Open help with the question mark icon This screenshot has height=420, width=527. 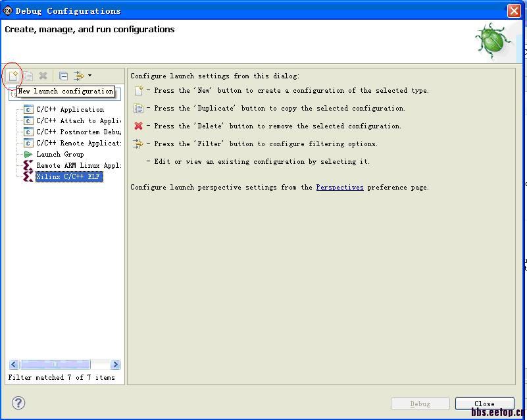pos(18,403)
